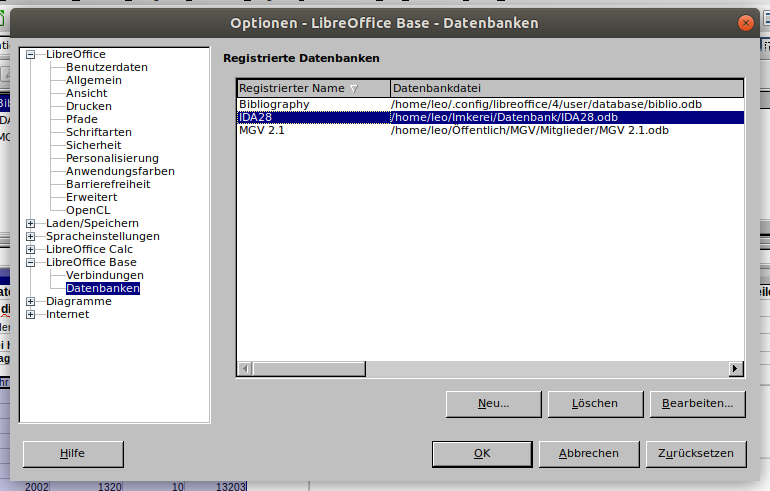The width and height of the screenshot is (770, 491).
Task: Select Barrierefreiheit entry
Action: click(108, 184)
